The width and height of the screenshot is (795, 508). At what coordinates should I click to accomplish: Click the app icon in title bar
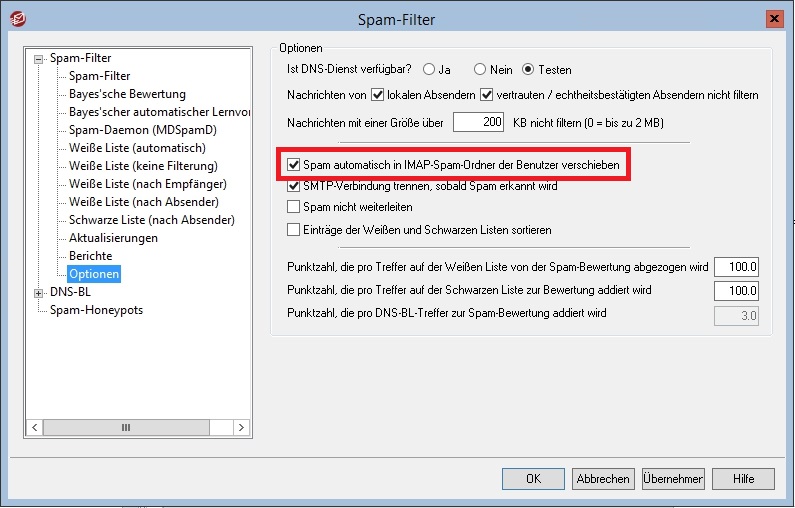[14, 18]
